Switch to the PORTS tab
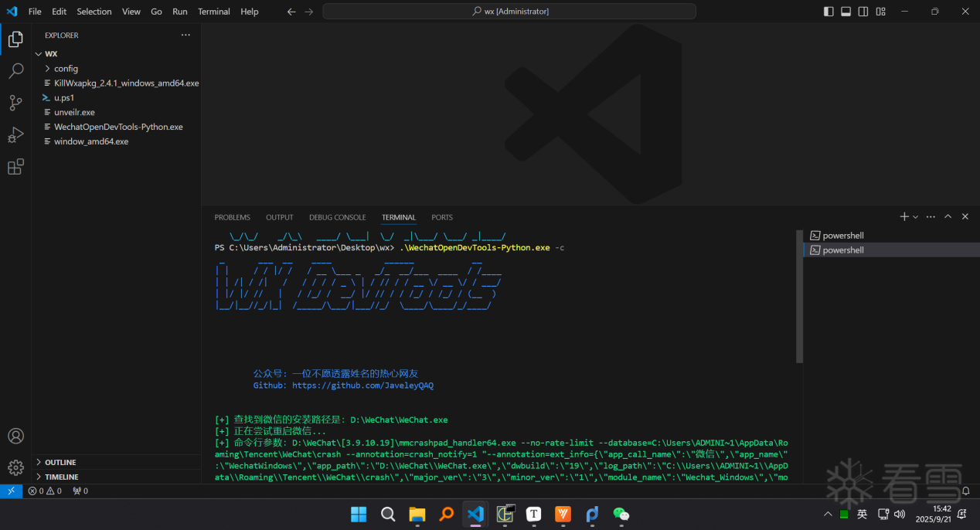 pyautogui.click(x=442, y=217)
